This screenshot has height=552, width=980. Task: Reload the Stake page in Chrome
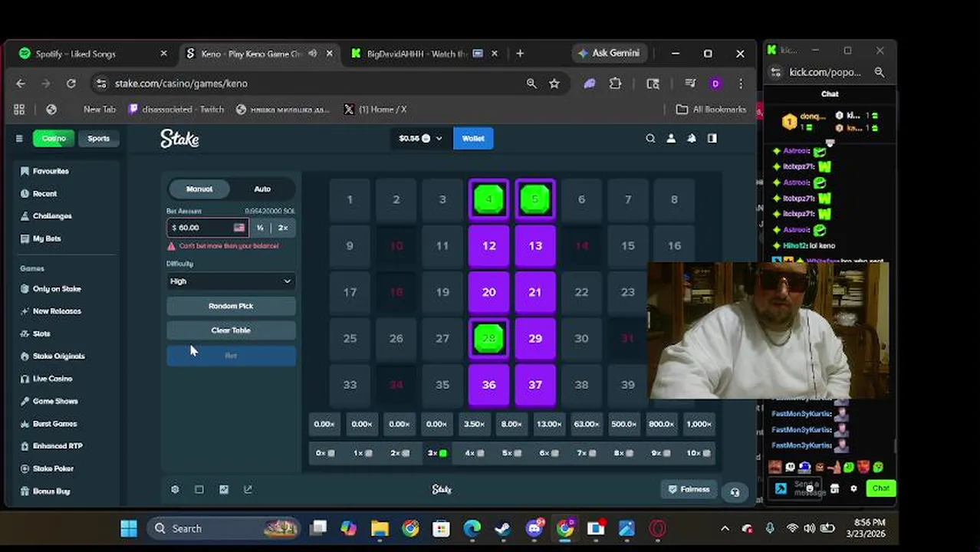click(71, 84)
